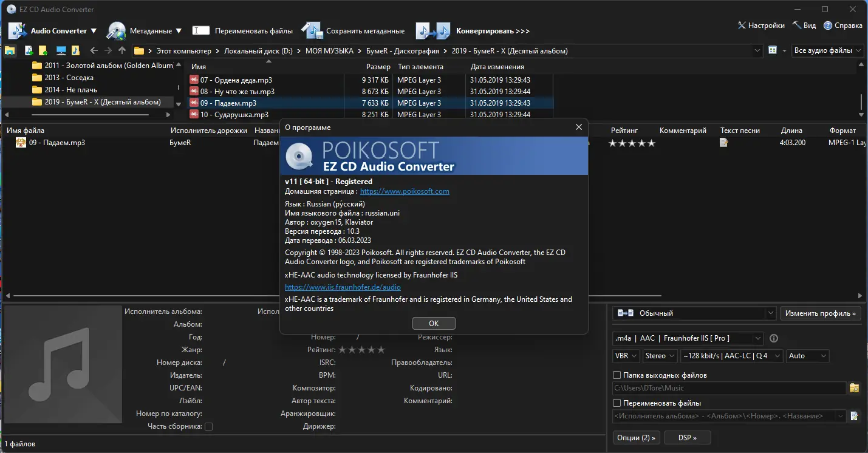
Task: Sort files by Дата изменения column
Action: (497, 67)
